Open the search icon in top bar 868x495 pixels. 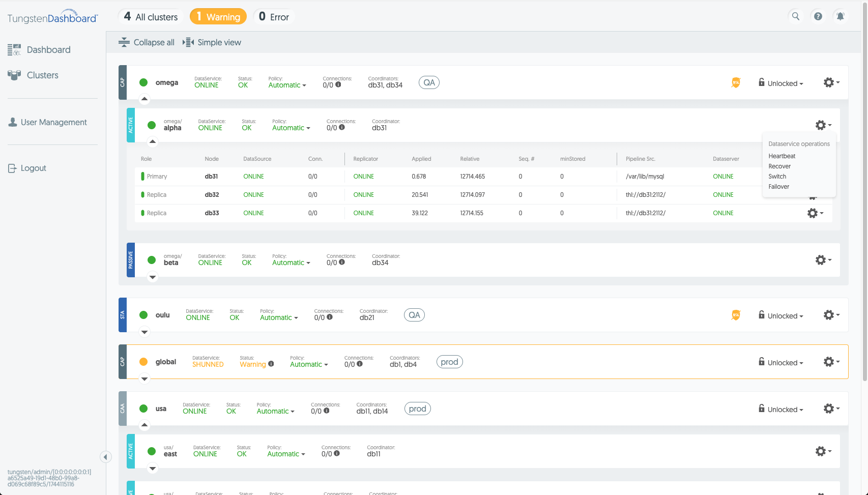click(795, 16)
